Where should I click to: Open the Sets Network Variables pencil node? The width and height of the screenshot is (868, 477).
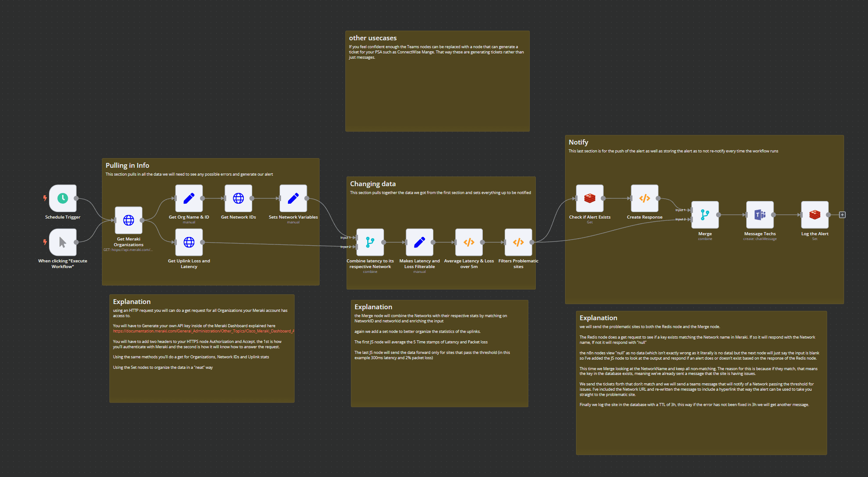(x=293, y=198)
